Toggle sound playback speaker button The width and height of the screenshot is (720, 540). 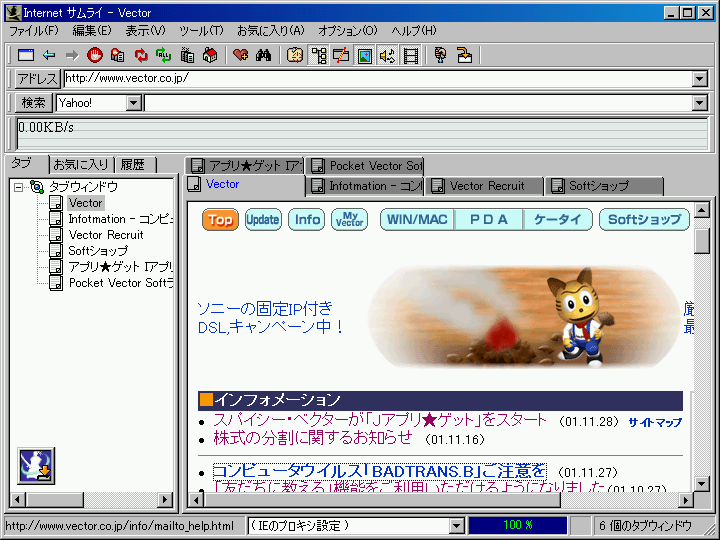(x=388, y=56)
